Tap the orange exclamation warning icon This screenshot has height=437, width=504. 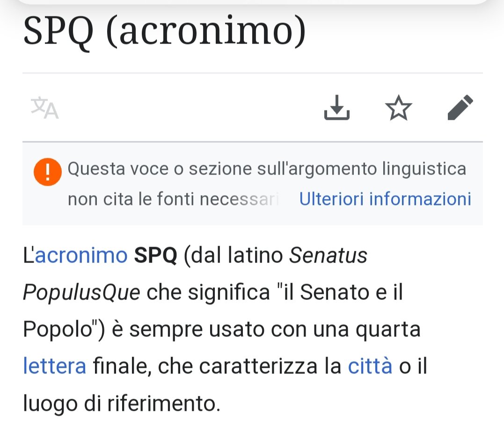click(x=48, y=172)
